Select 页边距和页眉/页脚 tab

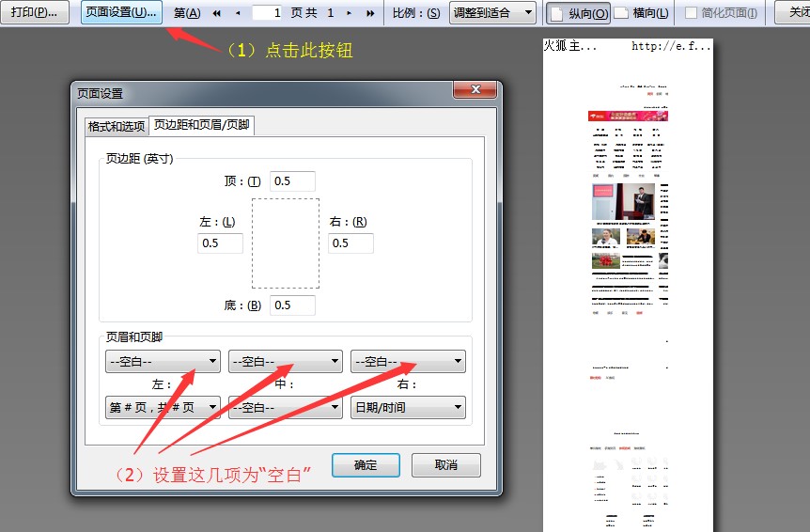click(201, 126)
